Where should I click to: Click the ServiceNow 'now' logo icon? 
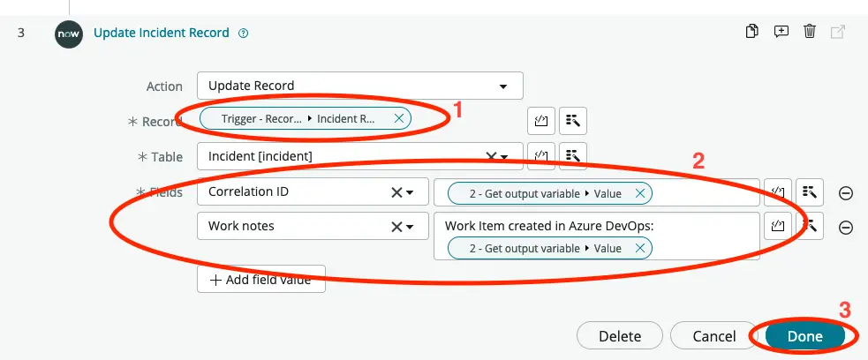tap(69, 34)
